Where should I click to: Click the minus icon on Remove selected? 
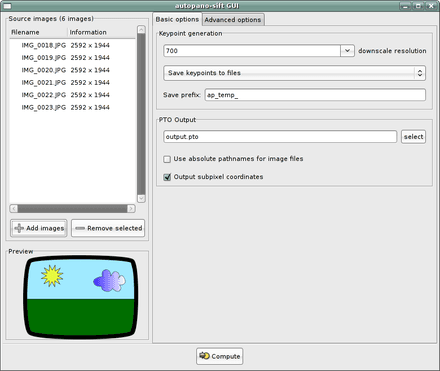80,228
